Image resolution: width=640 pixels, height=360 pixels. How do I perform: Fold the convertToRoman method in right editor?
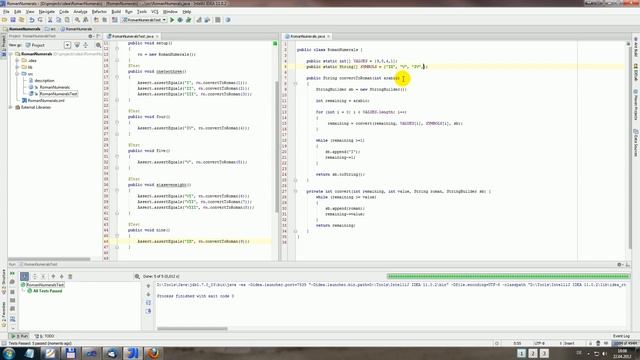tap(295, 84)
